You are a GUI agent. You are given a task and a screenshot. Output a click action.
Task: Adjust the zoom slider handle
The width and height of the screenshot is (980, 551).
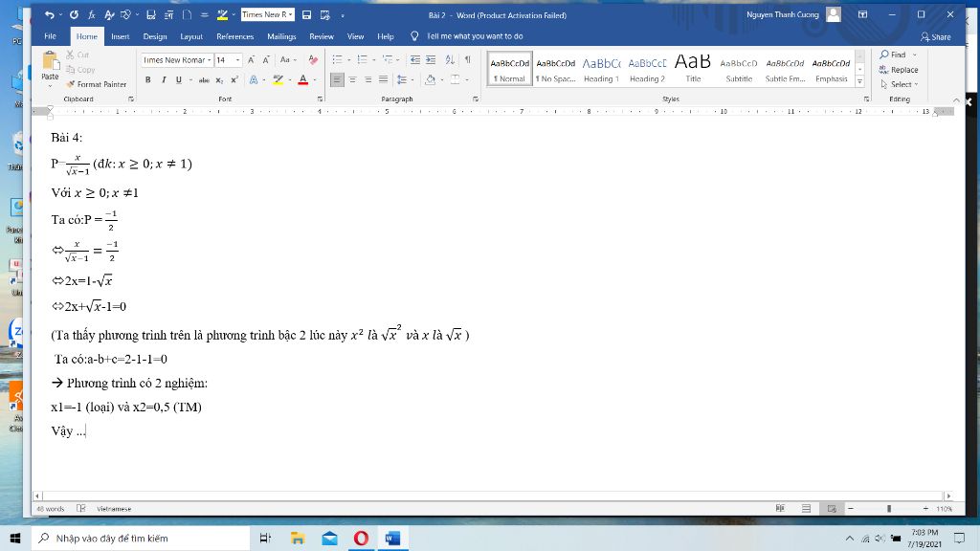(x=889, y=509)
